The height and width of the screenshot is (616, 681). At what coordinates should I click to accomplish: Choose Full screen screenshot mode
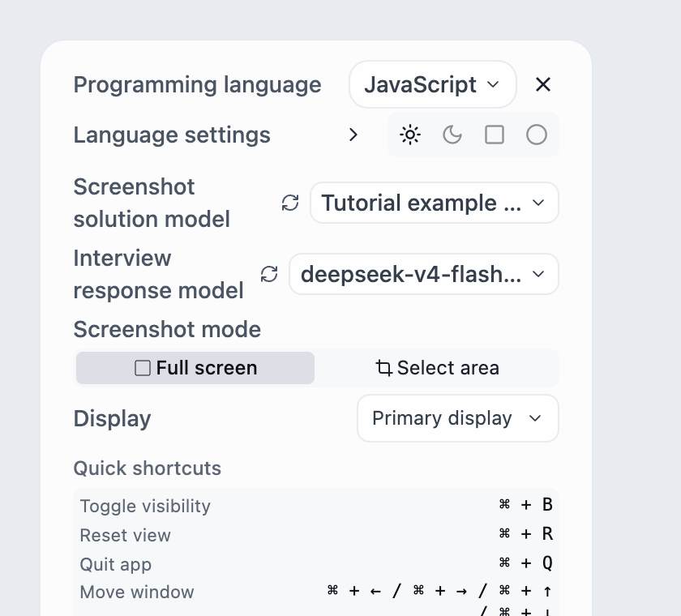pos(195,368)
